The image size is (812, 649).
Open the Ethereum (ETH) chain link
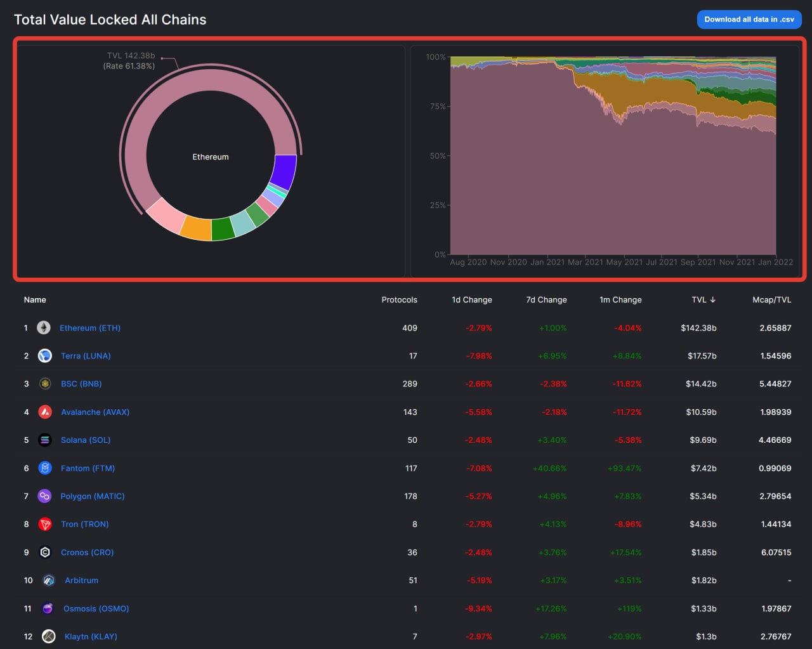pyautogui.click(x=90, y=328)
